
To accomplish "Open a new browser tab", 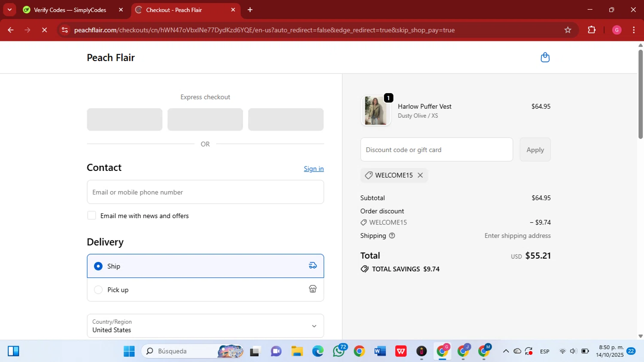I will (x=250, y=10).
